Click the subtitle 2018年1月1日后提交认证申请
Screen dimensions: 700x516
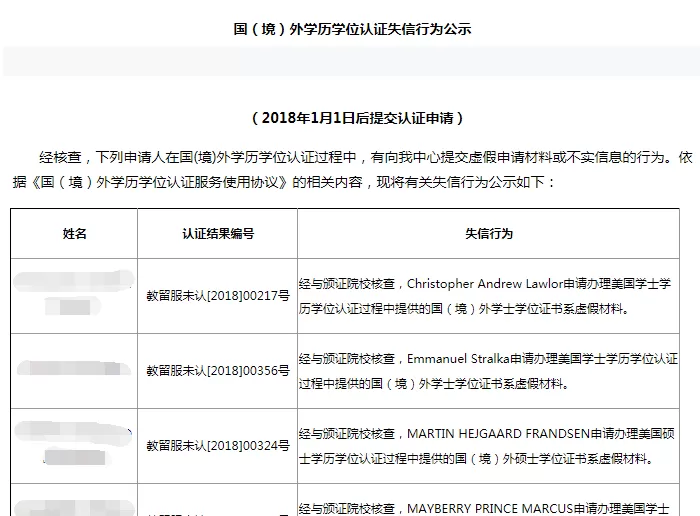(358, 118)
